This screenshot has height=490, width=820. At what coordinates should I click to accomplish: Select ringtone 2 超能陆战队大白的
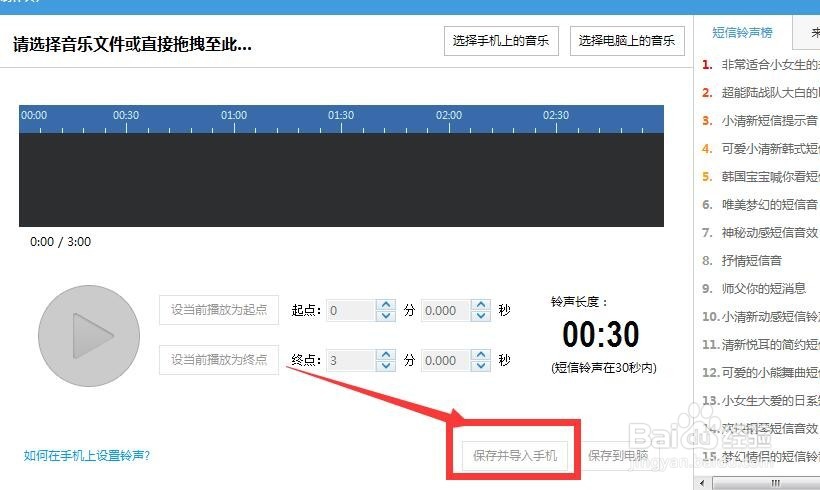click(x=760, y=93)
